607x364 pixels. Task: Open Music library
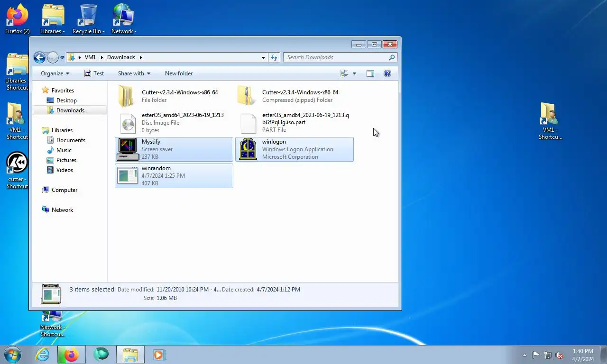point(64,150)
